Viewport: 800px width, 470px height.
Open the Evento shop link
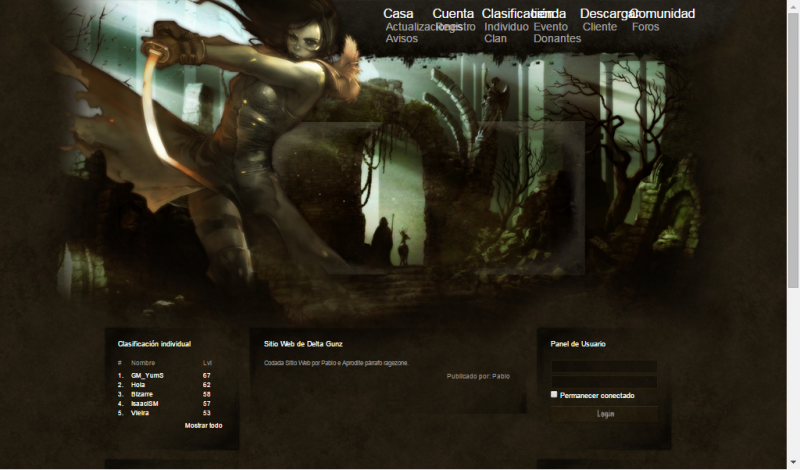pyautogui.click(x=551, y=27)
